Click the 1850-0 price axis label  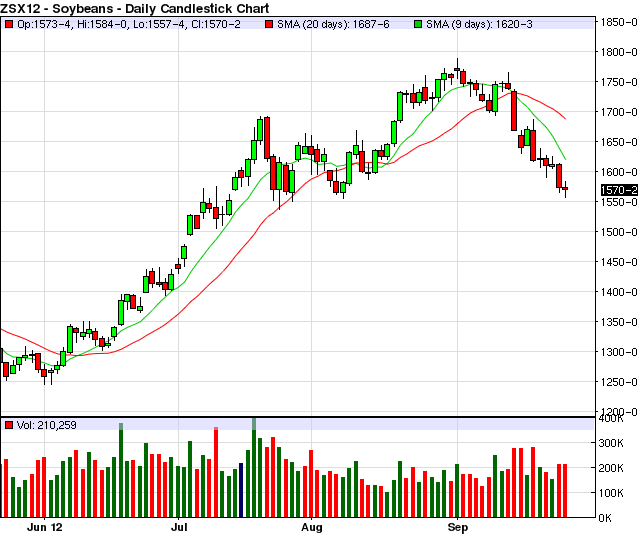619,22
